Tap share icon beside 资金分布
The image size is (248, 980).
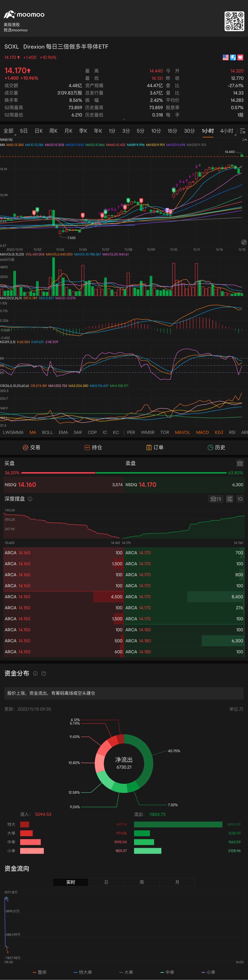(44, 673)
